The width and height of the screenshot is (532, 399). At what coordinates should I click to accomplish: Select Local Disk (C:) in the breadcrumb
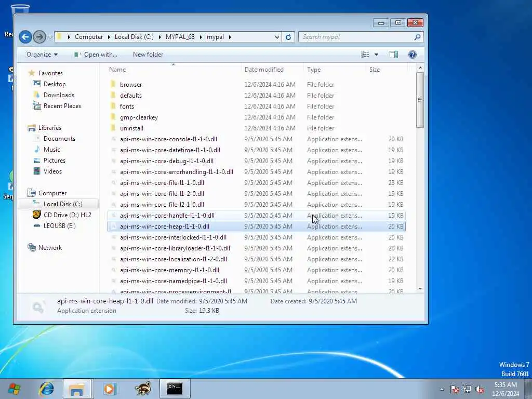click(x=134, y=37)
